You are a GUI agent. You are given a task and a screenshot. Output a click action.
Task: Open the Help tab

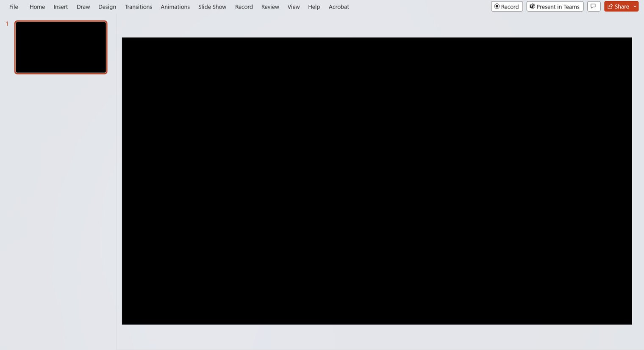314,7
